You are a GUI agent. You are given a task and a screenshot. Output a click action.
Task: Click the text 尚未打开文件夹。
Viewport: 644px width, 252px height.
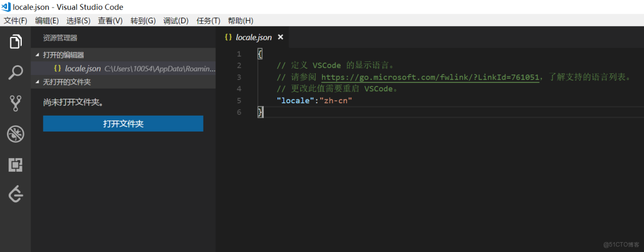click(x=73, y=102)
